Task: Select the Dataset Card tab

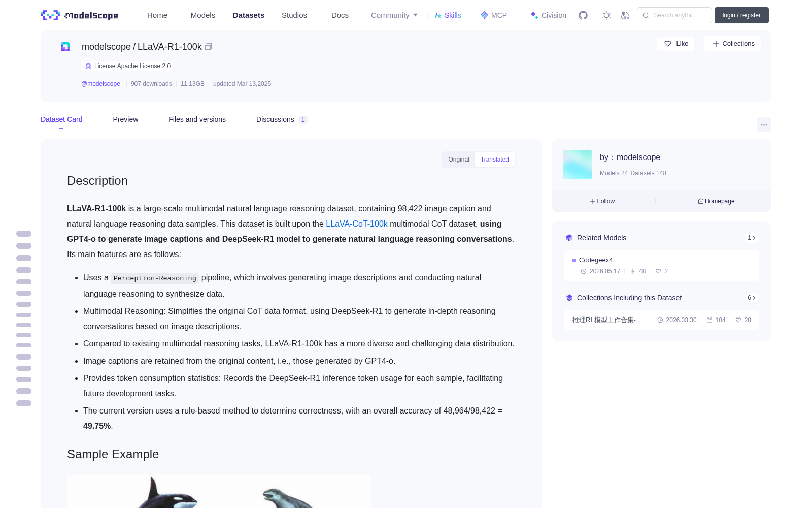Action: pyautogui.click(x=61, y=119)
